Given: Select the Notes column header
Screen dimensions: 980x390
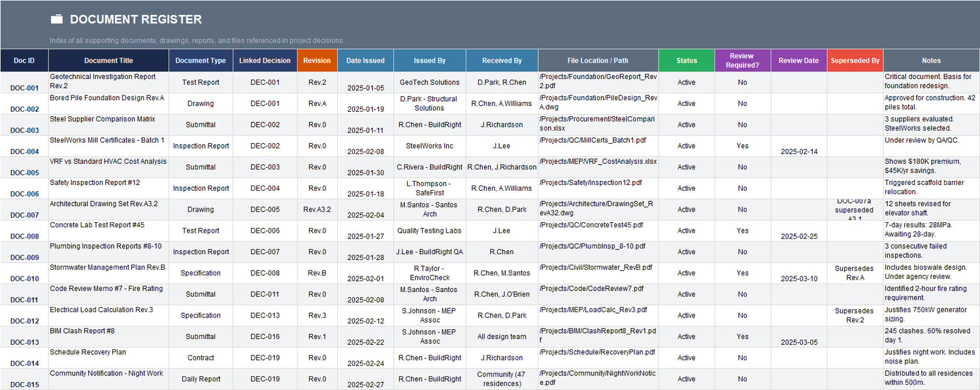Looking at the screenshot, I should 931,60.
